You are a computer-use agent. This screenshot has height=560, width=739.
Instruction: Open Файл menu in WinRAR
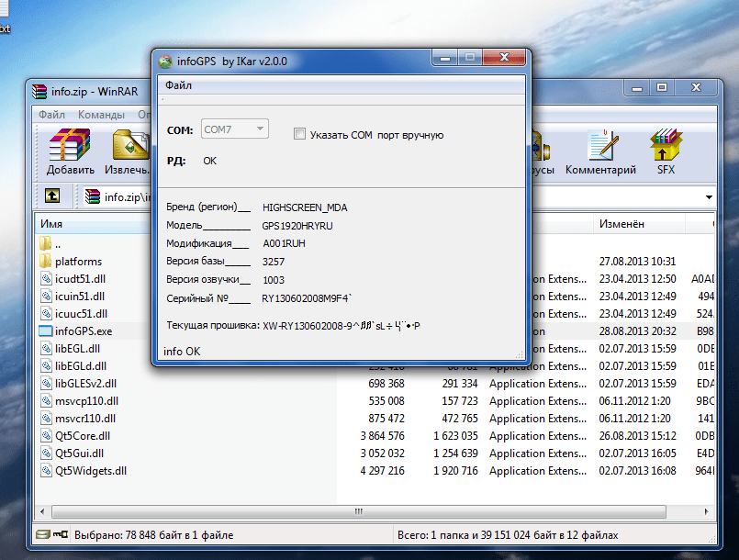point(51,115)
